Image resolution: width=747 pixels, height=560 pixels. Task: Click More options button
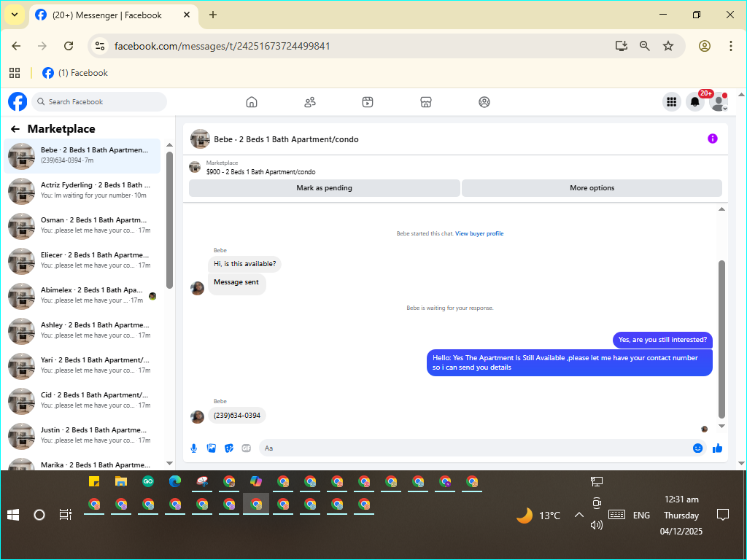coord(592,188)
